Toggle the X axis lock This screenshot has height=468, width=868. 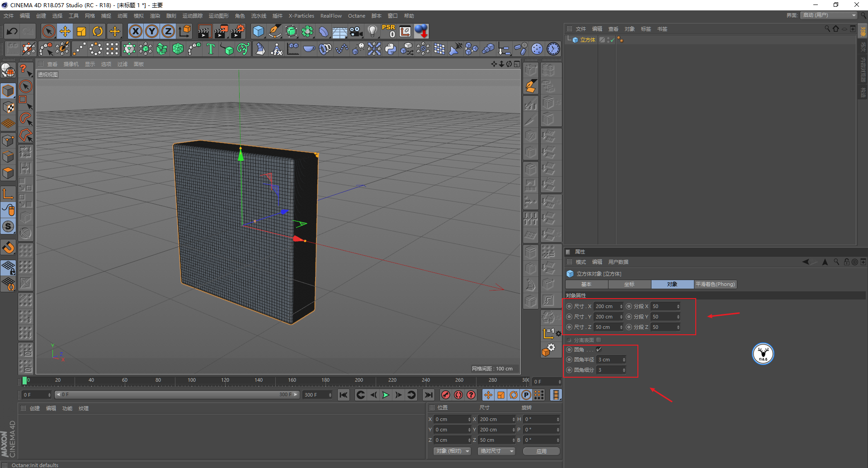click(x=136, y=31)
